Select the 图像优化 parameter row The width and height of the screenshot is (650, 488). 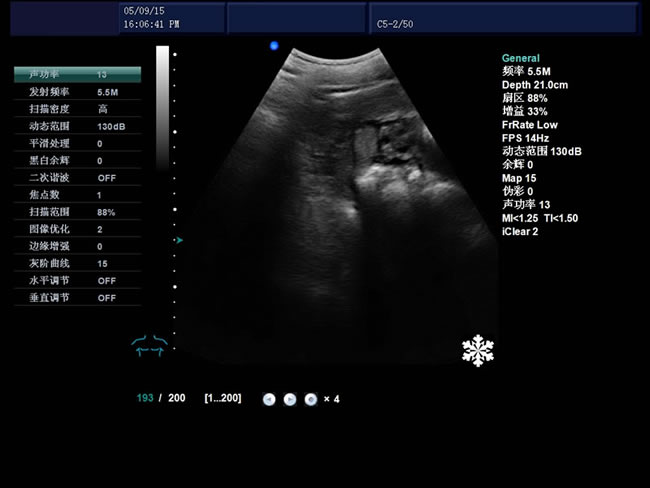tap(77, 229)
